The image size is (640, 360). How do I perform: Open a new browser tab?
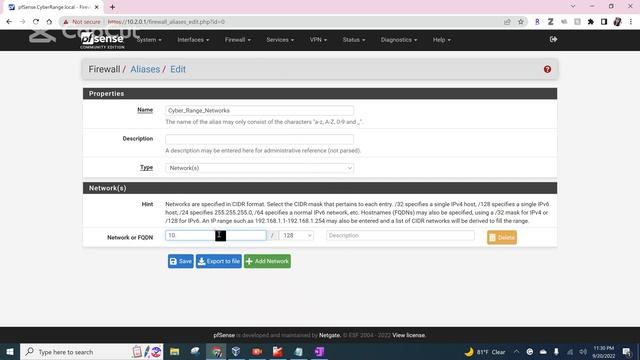[x=112, y=7]
